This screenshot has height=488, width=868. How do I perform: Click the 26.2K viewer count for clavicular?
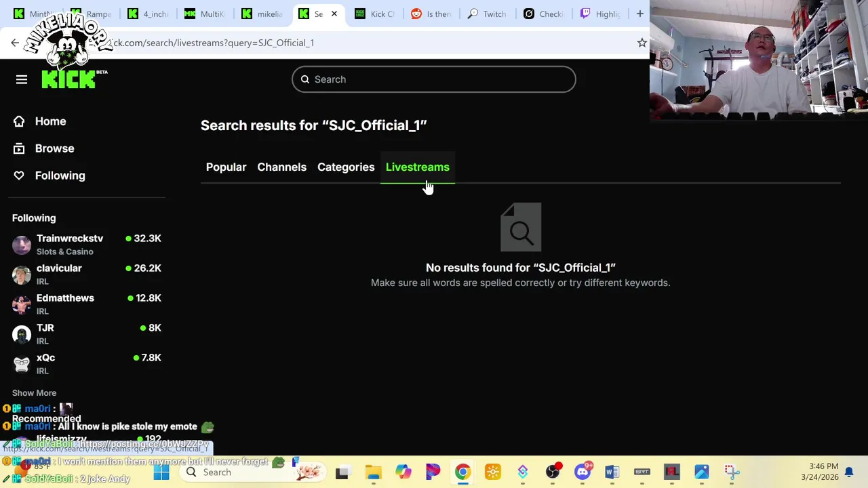[x=147, y=268]
